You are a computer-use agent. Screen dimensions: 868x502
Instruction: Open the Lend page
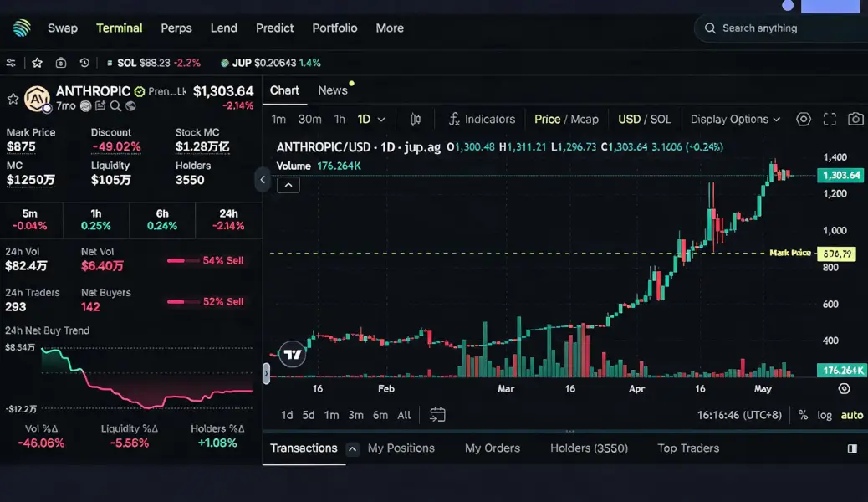pos(223,28)
